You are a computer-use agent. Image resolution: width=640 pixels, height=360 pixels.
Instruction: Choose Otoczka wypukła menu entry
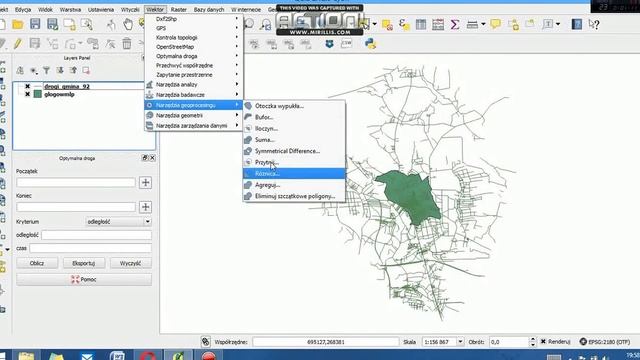coord(294,106)
